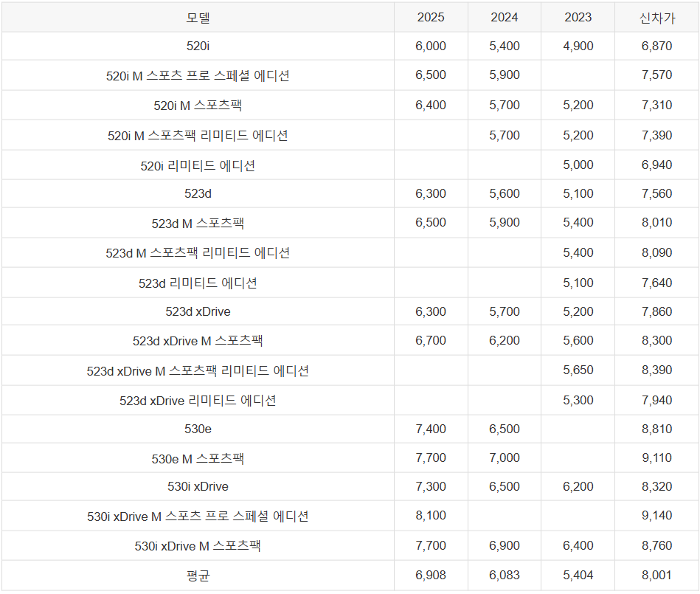This screenshot has height=594, width=700.
Task: Click the 5,404 average for 2023
Action: tap(578, 576)
